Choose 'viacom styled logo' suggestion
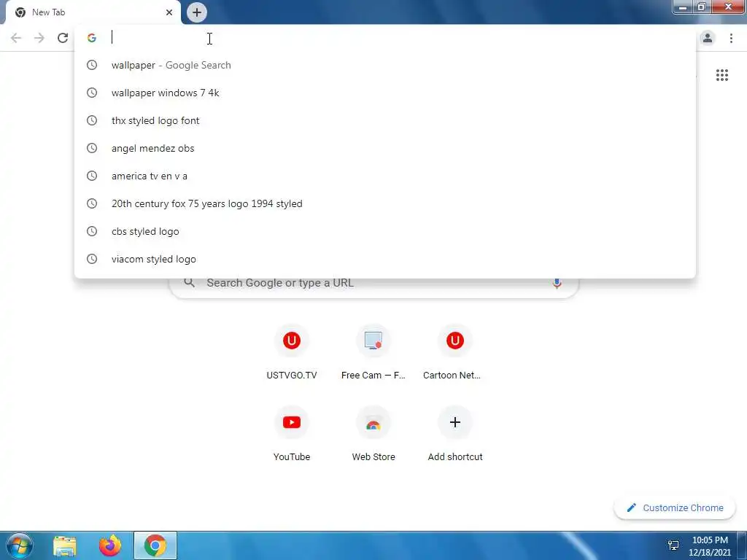The image size is (747, 560). 385,259
